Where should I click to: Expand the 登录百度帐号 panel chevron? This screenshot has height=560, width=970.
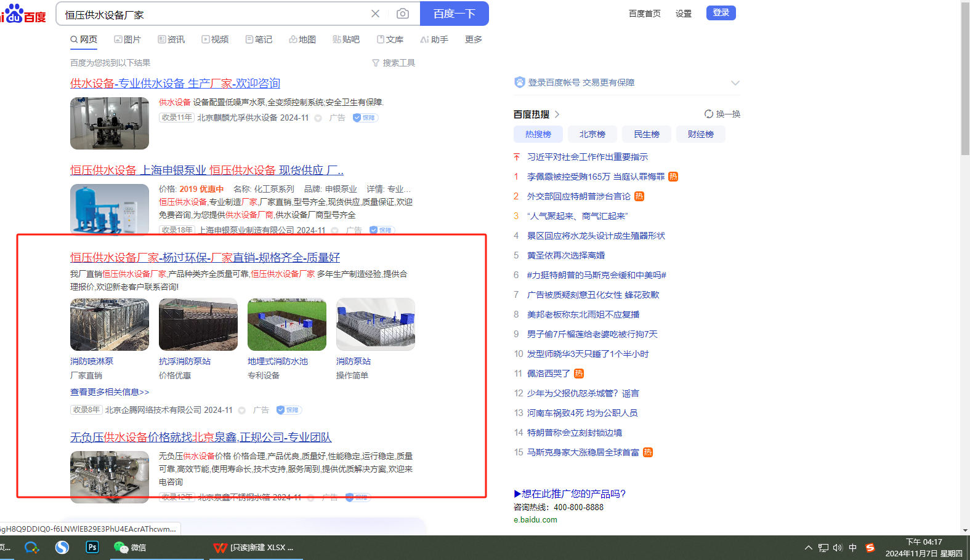735,82
